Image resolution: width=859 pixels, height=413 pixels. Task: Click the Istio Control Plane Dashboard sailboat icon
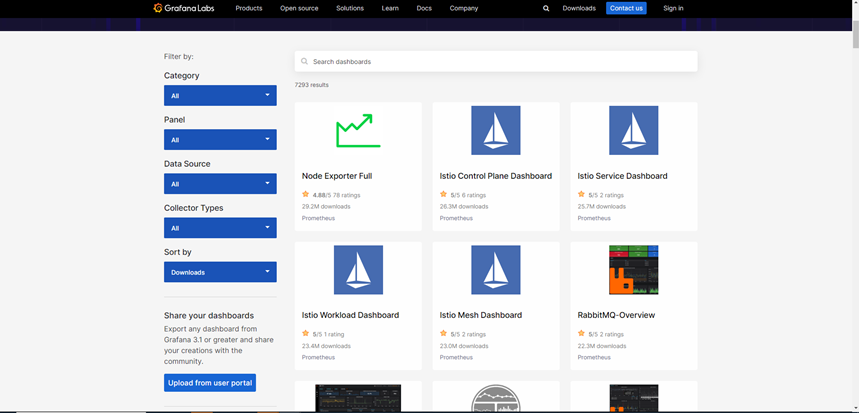pos(496,130)
